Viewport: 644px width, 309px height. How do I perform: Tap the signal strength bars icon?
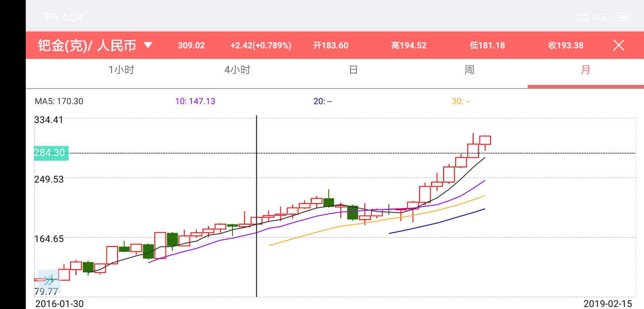pos(582,17)
